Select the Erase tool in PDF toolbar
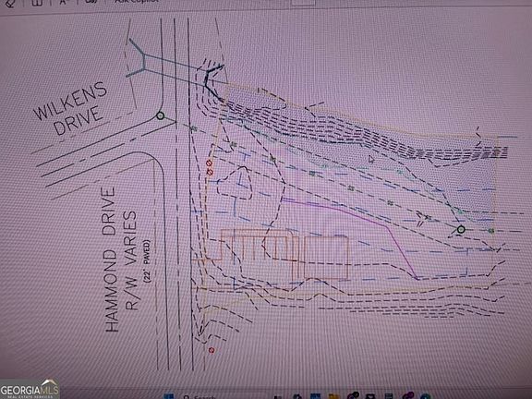Viewport: 532px width, 399px height. tap(11, 3)
